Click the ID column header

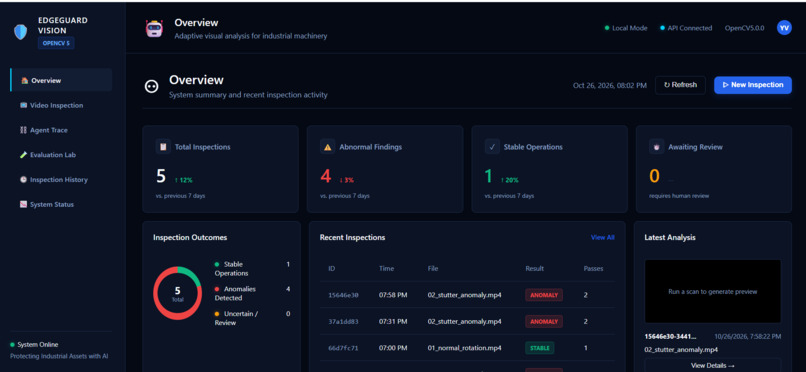[332, 269]
